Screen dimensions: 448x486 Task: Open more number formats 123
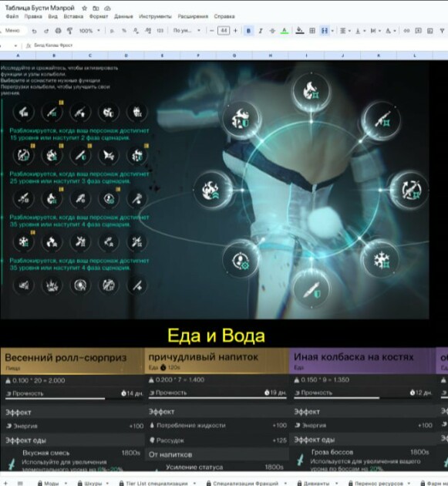[x=160, y=31]
